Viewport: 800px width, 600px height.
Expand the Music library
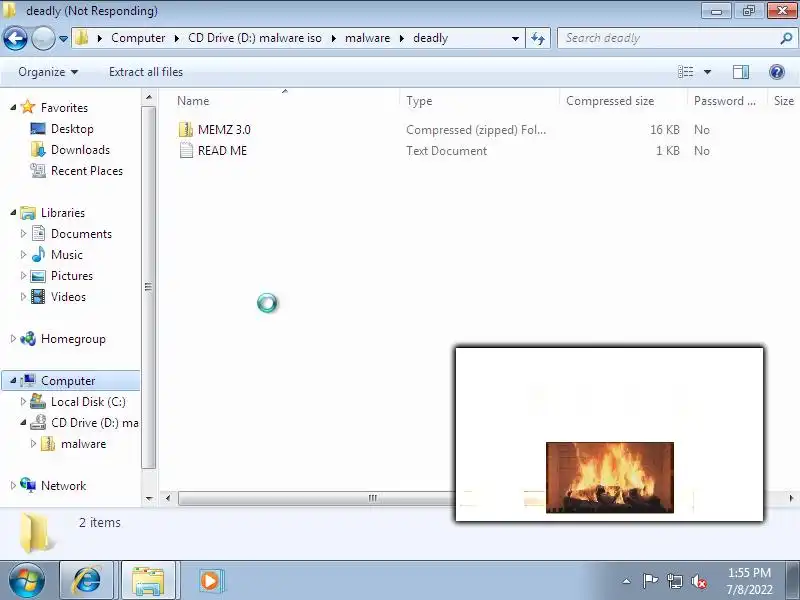(x=23, y=255)
